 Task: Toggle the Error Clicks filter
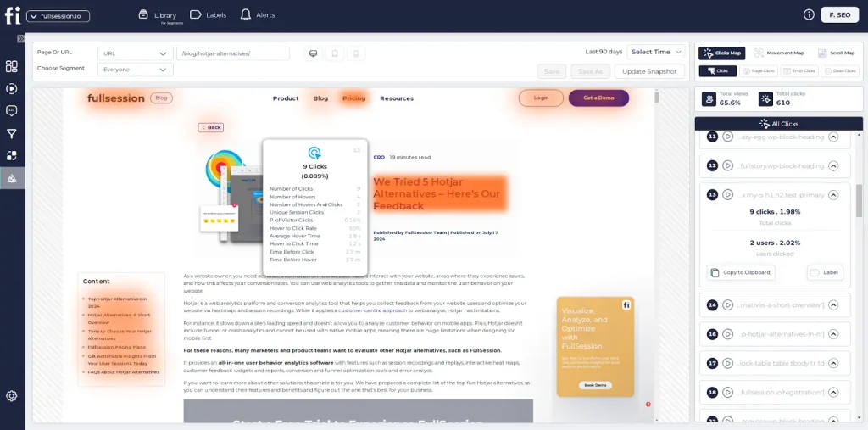(798, 71)
